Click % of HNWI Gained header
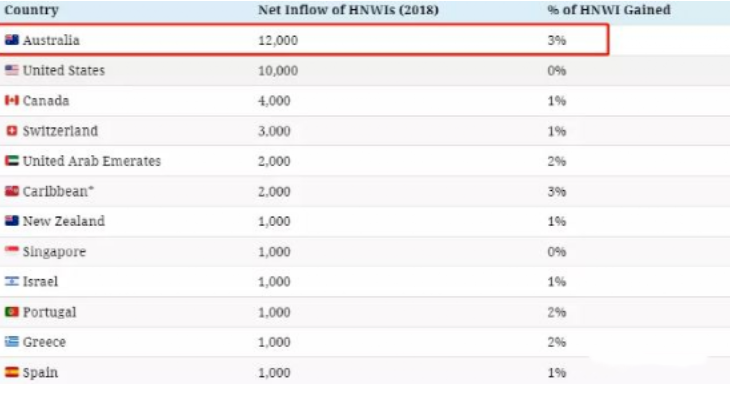Screen dimensions: 730x396 click(609, 10)
